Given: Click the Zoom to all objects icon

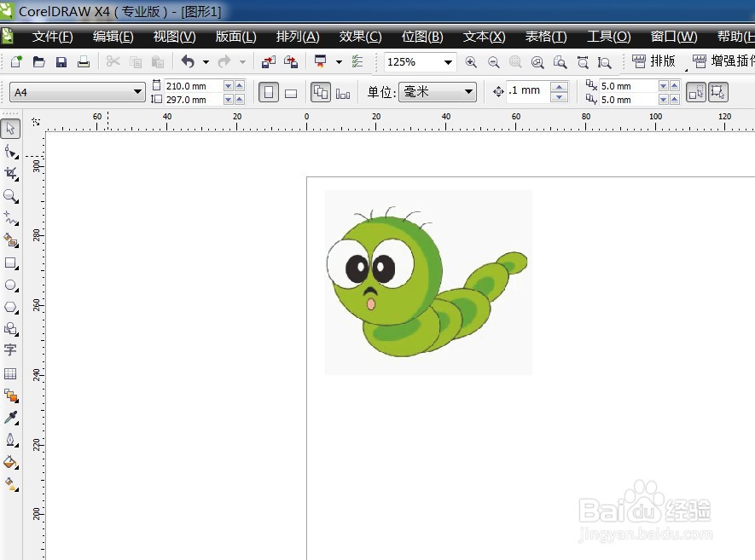Looking at the screenshot, I should click(537, 62).
